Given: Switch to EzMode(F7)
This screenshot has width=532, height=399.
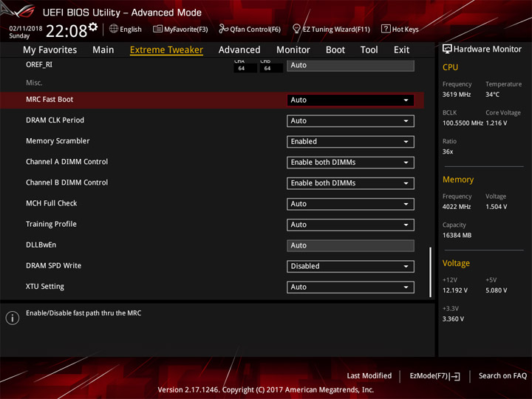Looking at the screenshot, I should 434,376.
